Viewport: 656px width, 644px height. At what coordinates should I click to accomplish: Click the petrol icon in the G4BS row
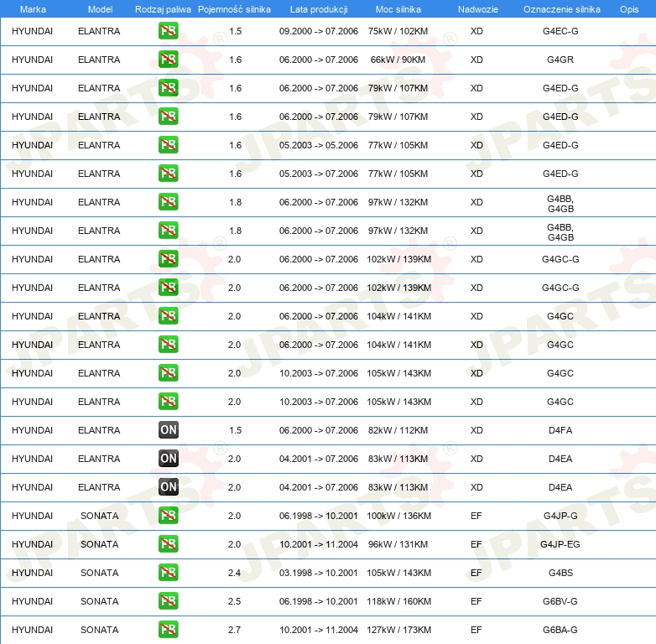pos(168,573)
